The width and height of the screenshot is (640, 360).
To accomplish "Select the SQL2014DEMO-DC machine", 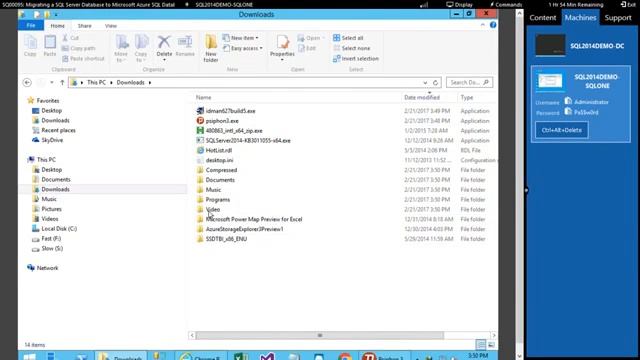I will [x=580, y=46].
